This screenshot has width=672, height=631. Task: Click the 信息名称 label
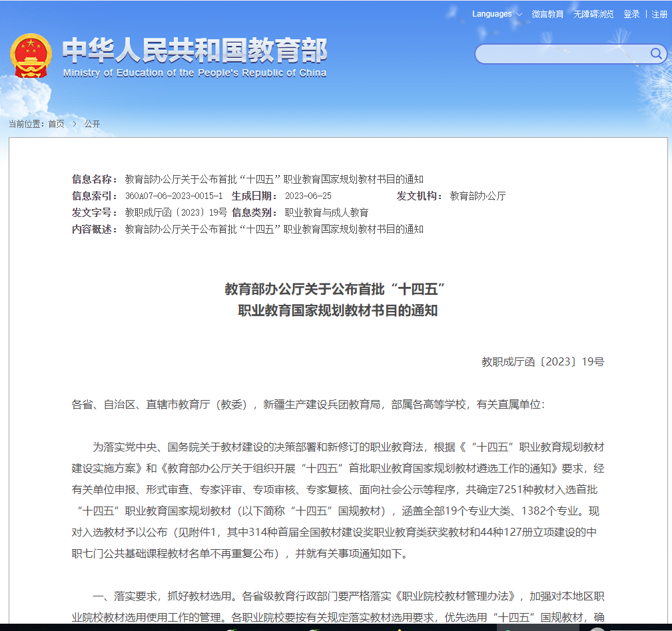95,179
